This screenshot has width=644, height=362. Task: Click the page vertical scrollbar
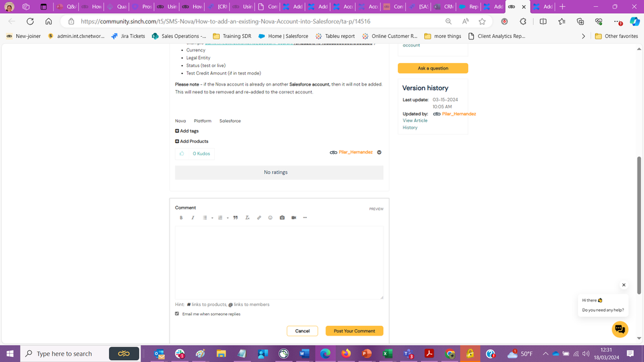(639, 225)
